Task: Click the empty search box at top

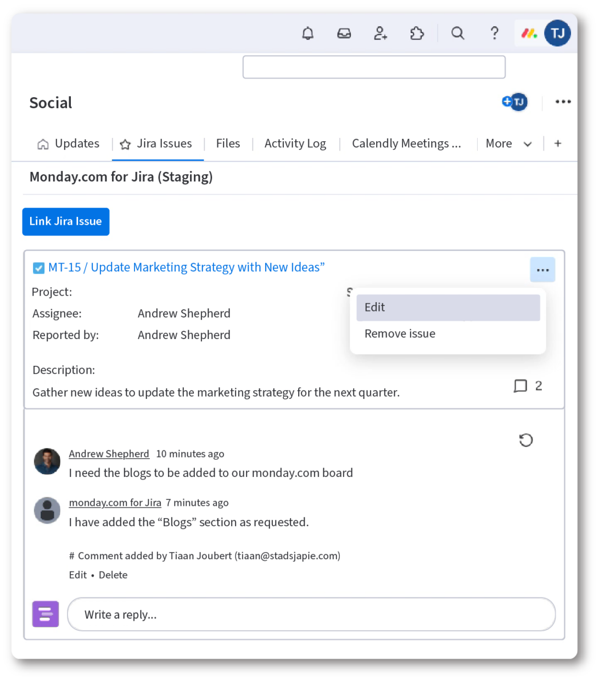Action: pos(374,67)
